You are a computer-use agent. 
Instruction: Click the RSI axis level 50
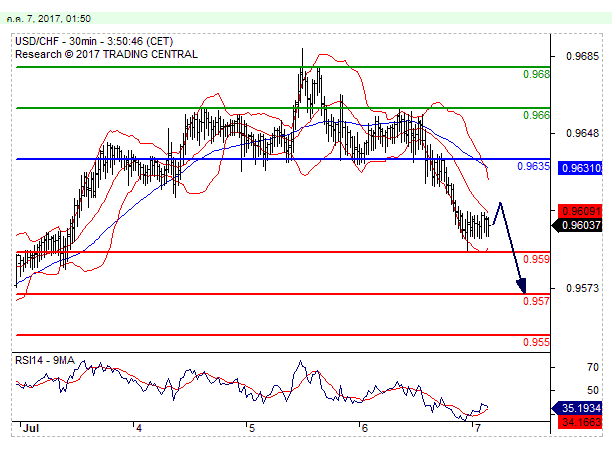[593, 390]
